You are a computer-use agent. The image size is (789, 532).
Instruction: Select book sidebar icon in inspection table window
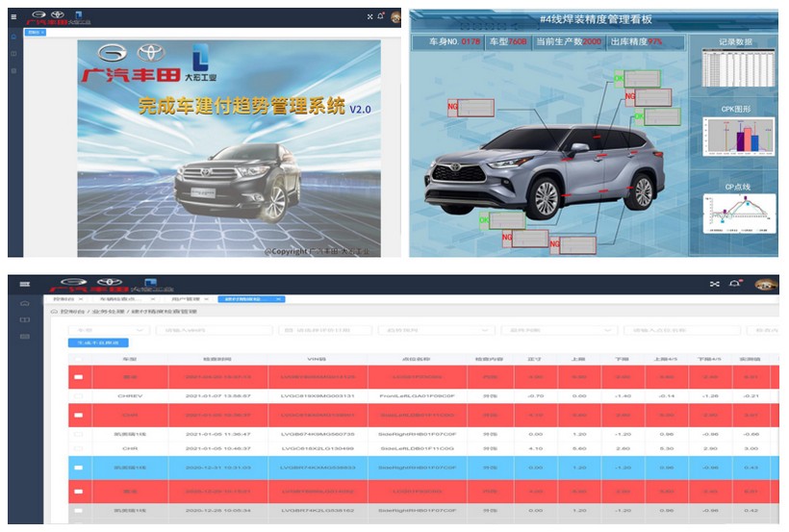(25, 319)
